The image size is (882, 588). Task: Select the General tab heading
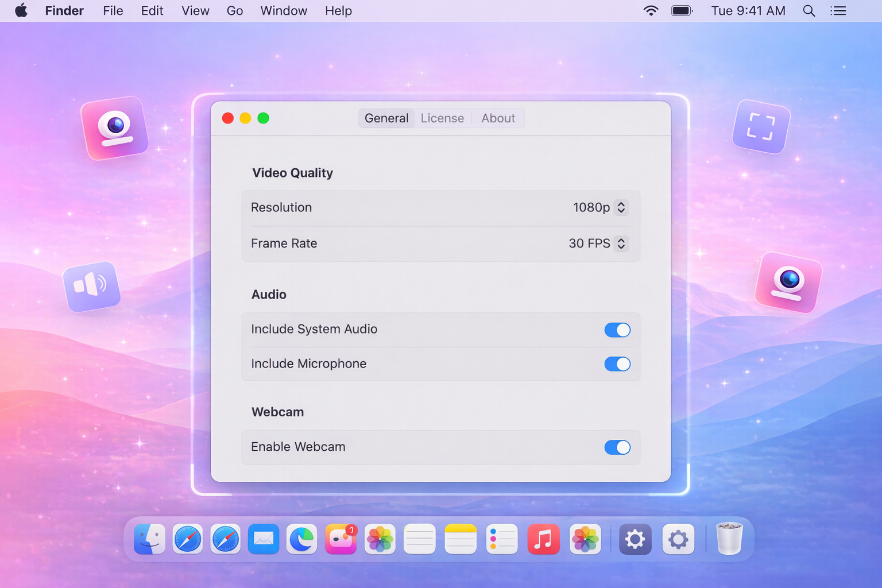click(386, 118)
